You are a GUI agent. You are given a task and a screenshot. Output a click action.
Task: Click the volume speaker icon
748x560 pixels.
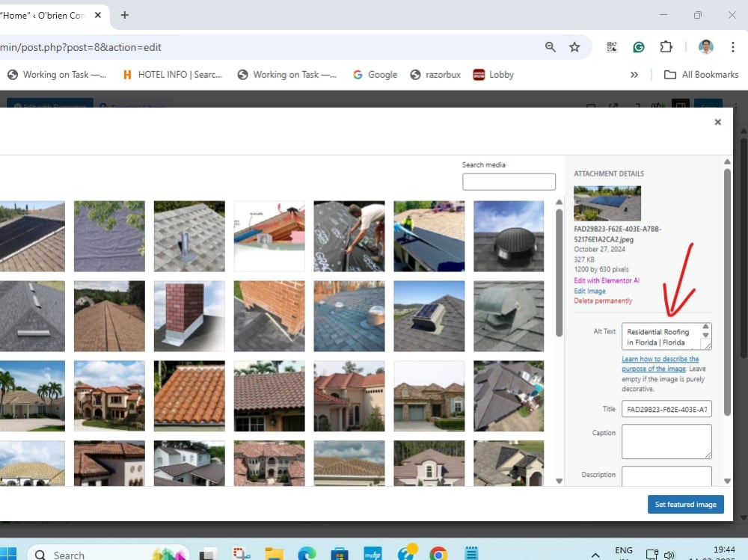click(x=669, y=555)
